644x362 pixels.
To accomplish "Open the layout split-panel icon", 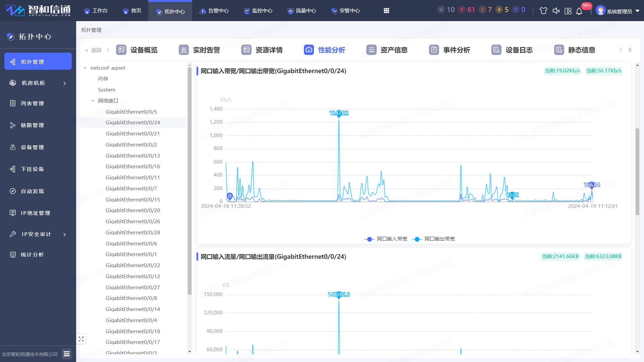I will click(x=568, y=11).
